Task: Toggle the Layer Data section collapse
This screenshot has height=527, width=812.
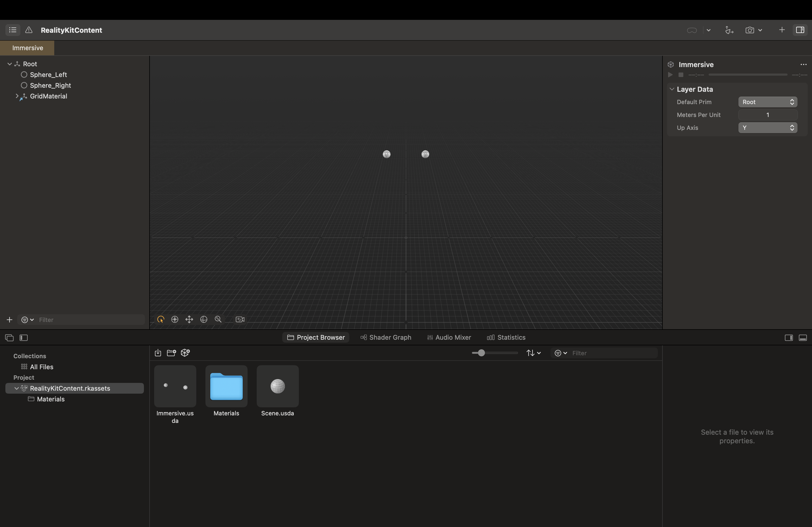Action: (x=672, y=89)
